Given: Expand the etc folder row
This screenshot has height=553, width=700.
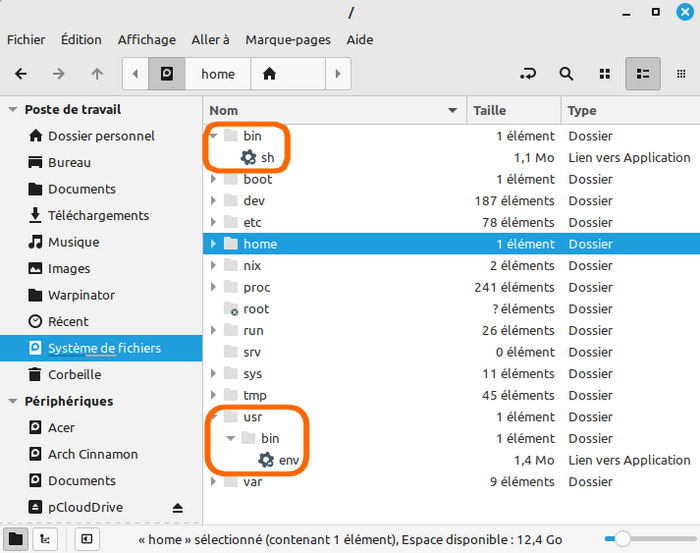Looking at the screenshot, I should pyautogui.click(x=213, y=222).
